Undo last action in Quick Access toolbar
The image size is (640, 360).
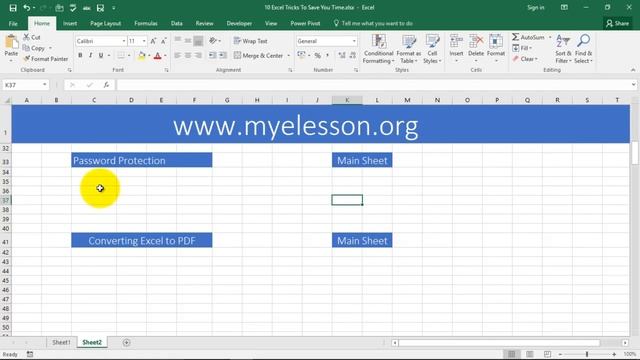pos(27,7)
